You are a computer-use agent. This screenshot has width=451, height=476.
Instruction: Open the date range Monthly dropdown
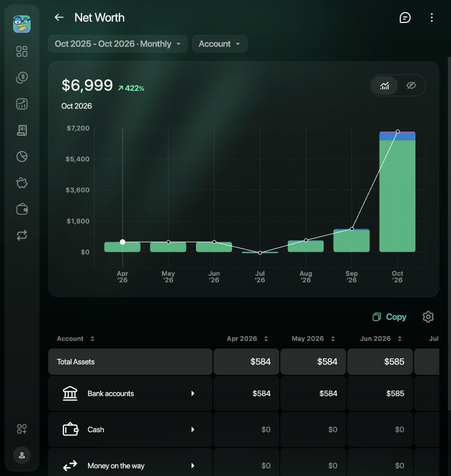point(118,44)
